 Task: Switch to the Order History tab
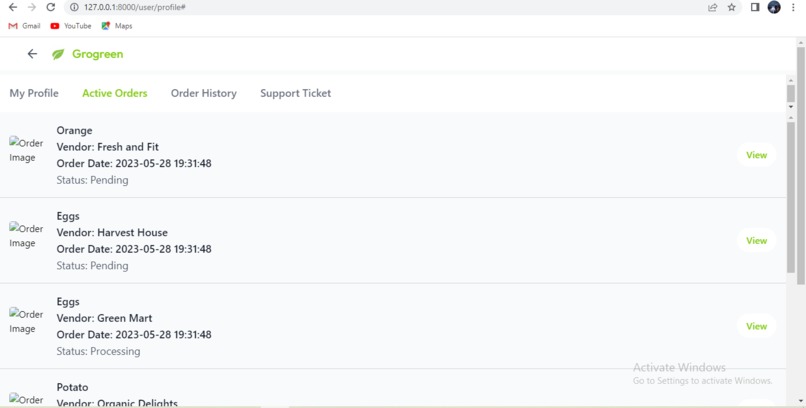click(204, 93)
